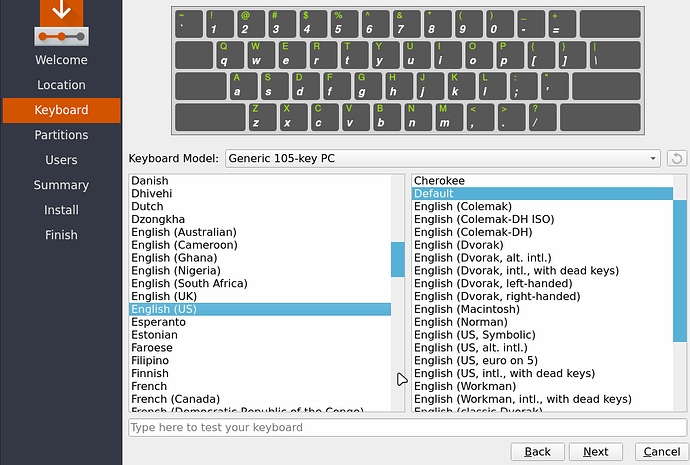Select English (South Africa) layout
Screen dimensions: 690x465
(x=260, y=283)
